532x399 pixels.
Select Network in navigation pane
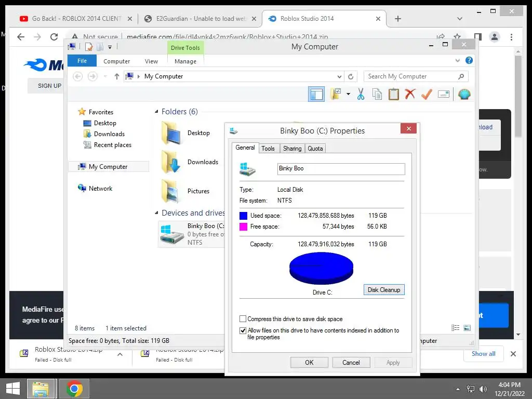[100, 188]
